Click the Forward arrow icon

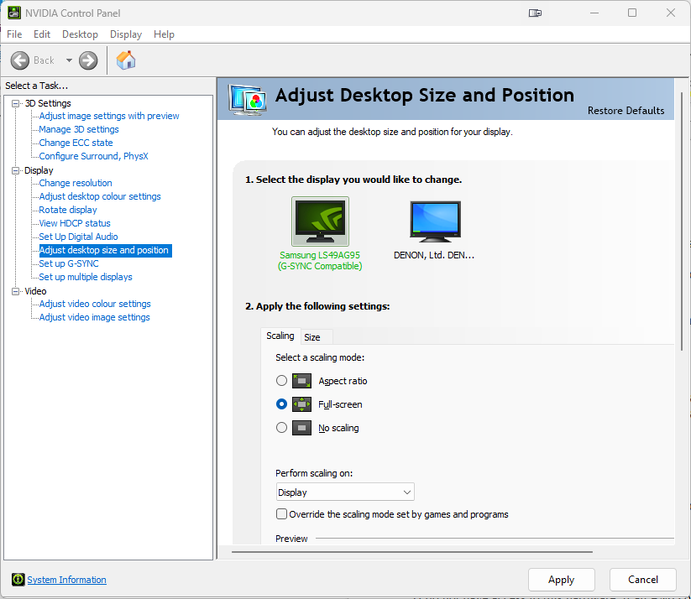click(x=88, y=60)
